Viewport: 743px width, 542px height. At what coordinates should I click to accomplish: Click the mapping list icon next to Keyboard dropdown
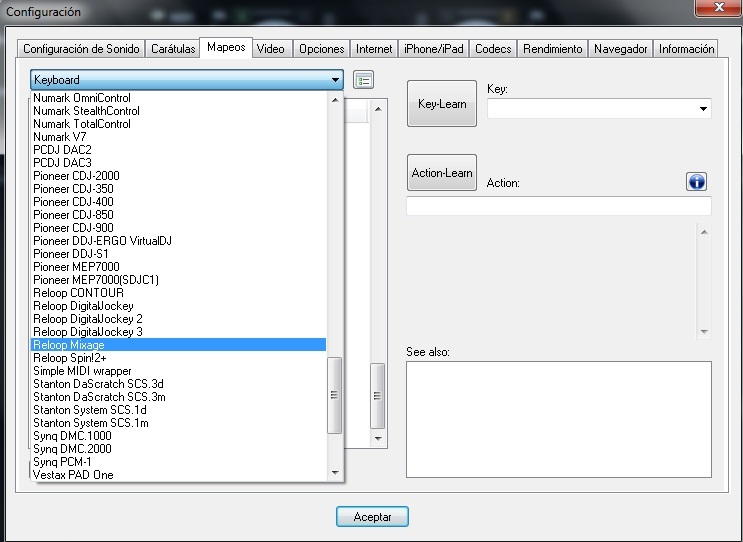pyautogui.click(x=364, y=80)
